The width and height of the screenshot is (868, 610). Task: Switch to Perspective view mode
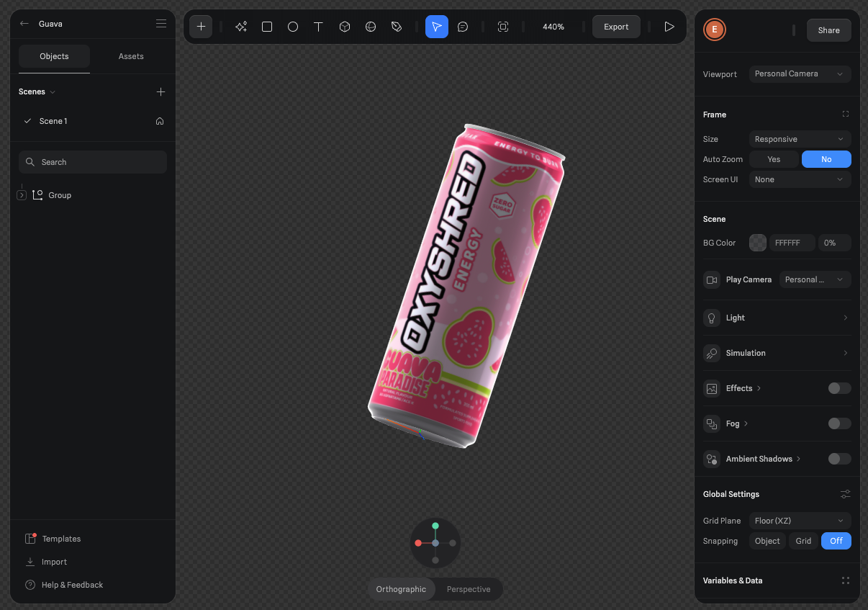click(x=468, y=588)
